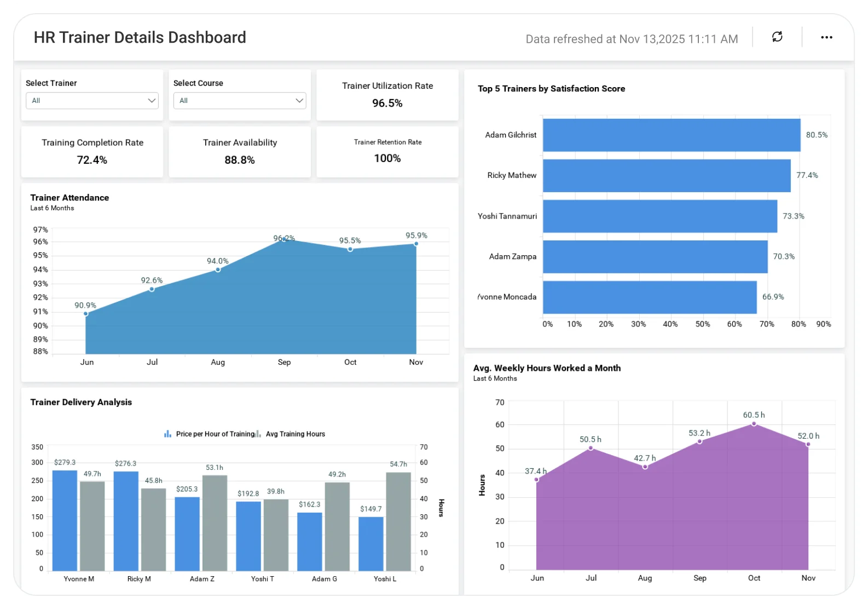Click the Adam Zampa satisfaction bar
The image size is (868, 609).
(655, 257)
